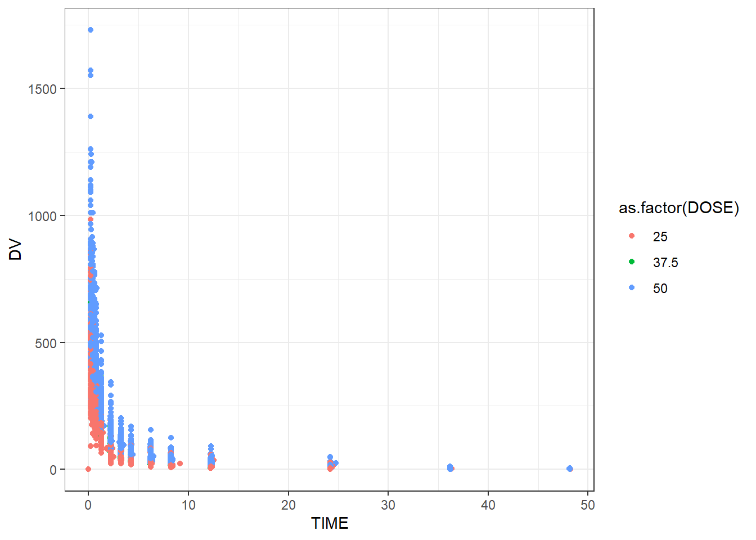Click the x-axis tick label 10

[x=188, y=505]
